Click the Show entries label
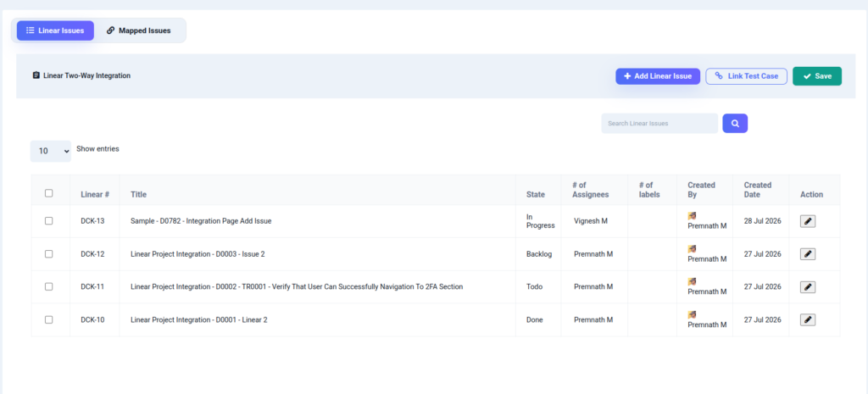Viewport: 868px width, 394px height. (x=97, y=149)
